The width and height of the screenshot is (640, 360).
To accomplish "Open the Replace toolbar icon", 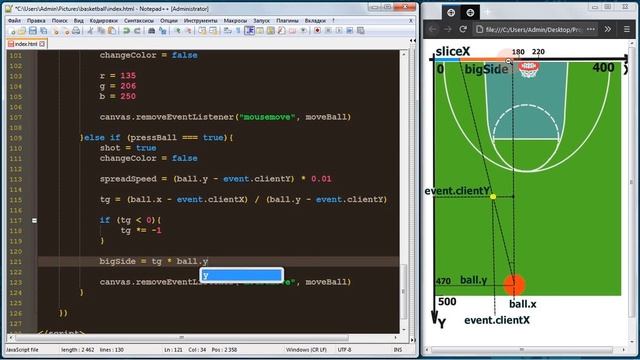I will (x=162, y=31).
